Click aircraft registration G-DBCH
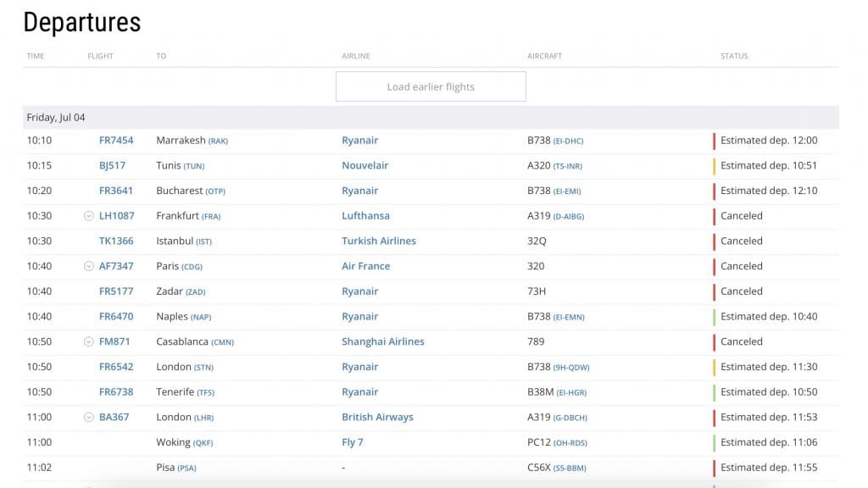868x488 pixels. pyautogui.click(x=570, y=418)
